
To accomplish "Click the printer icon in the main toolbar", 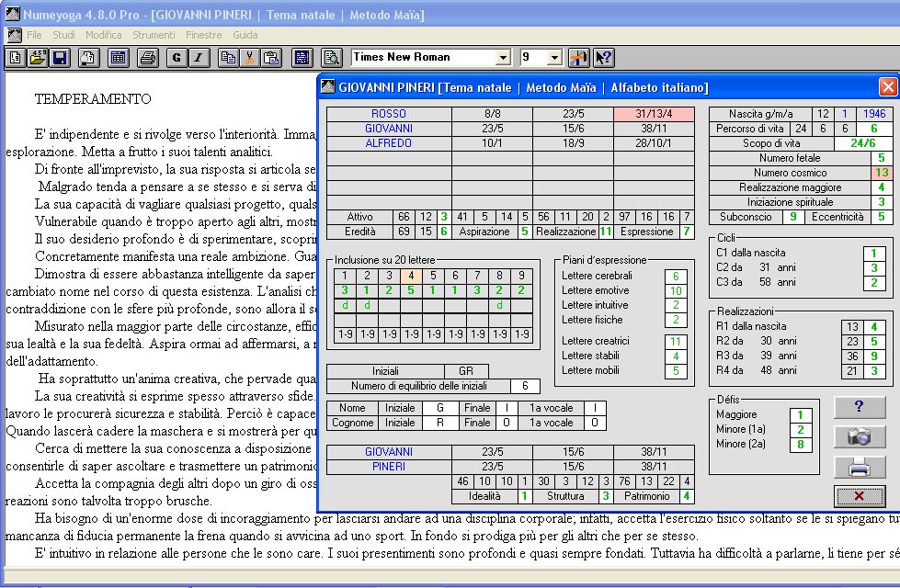I will [147, 58].
